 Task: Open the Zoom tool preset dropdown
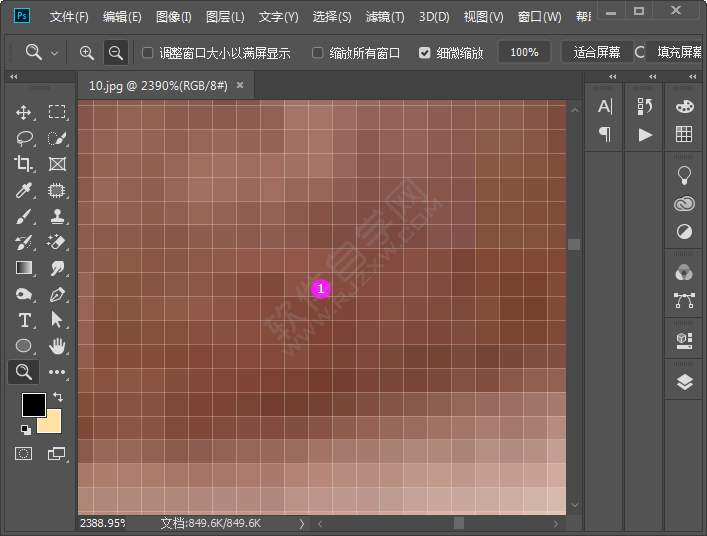[x=41, y=52]
